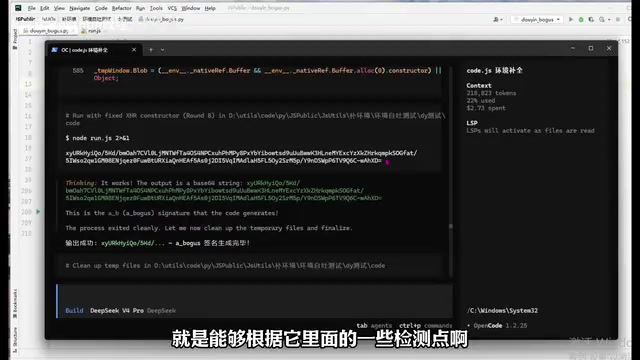Image resolution: width=640 pixels, height=360 pixels.
Task: Click the '$2.73 spent' value
Action: coord(486,108)
